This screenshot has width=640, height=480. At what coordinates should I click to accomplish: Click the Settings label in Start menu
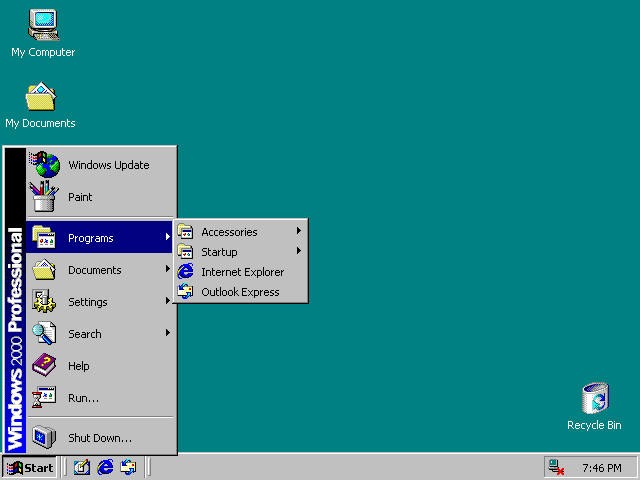(x=88, y=302)
